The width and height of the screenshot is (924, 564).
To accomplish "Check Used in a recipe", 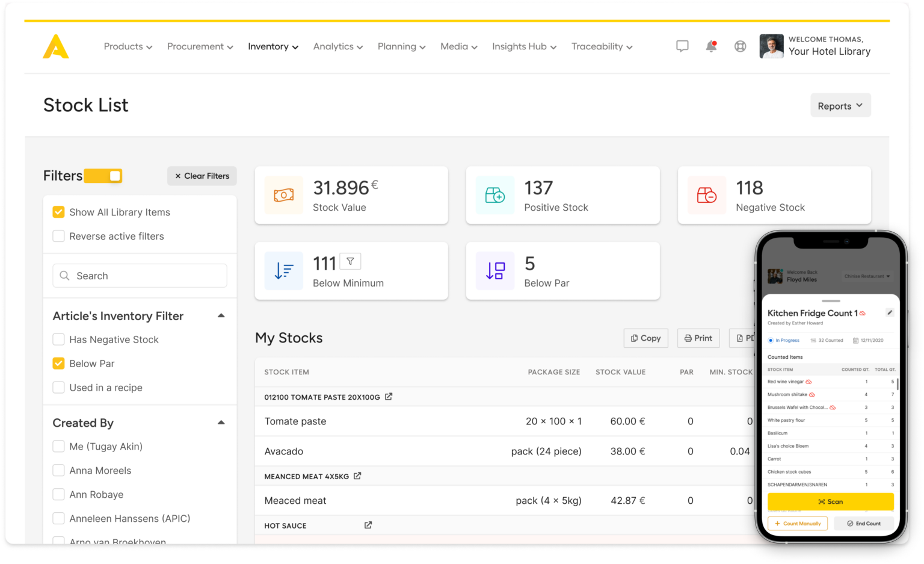I will (58, 388).
